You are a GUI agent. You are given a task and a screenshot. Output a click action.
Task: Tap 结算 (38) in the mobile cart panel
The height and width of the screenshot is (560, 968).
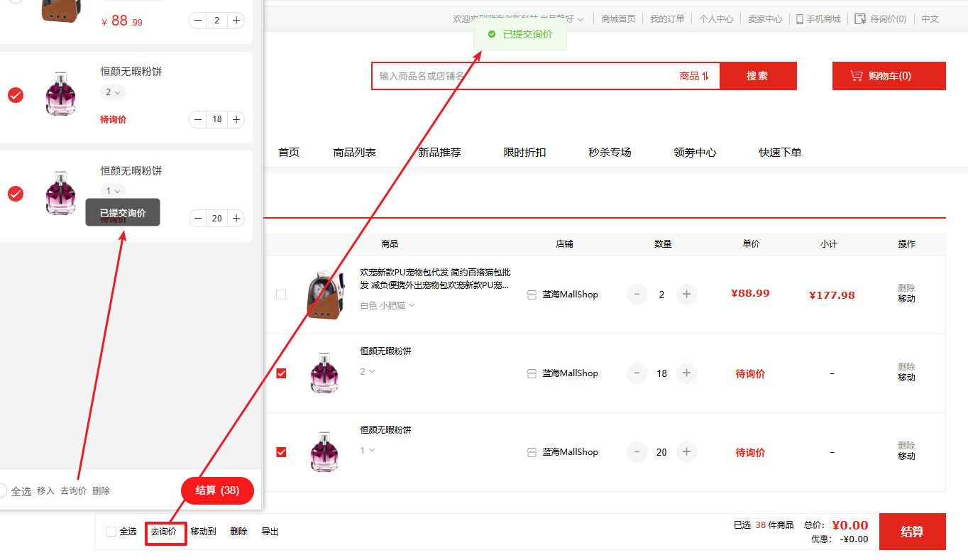pos(217,490)
